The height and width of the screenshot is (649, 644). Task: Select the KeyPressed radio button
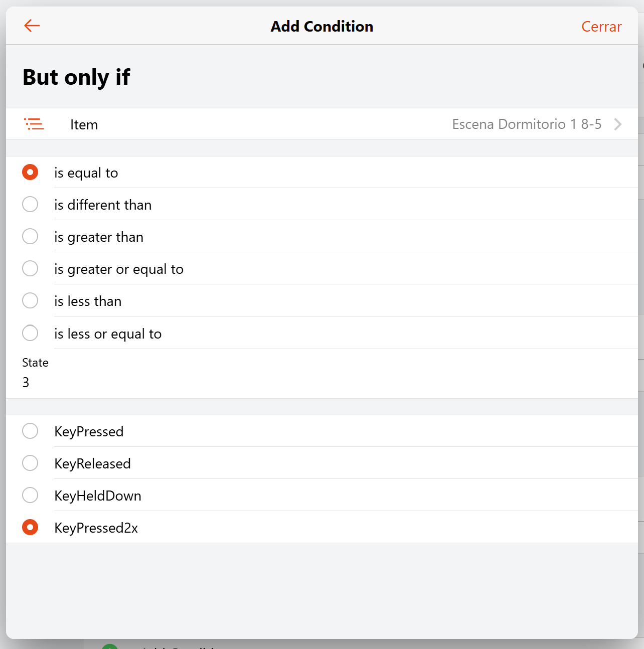30,431
